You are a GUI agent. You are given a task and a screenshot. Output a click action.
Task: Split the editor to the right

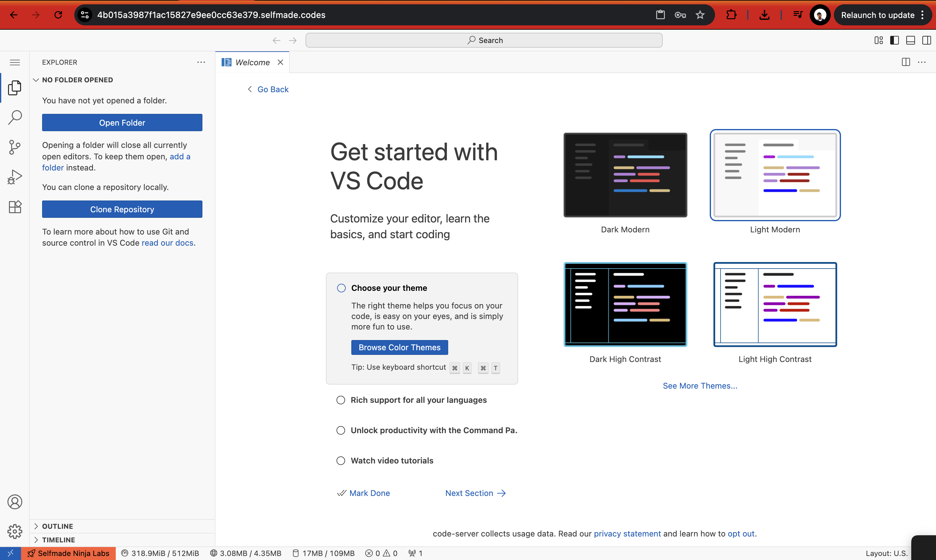(905, 62)
